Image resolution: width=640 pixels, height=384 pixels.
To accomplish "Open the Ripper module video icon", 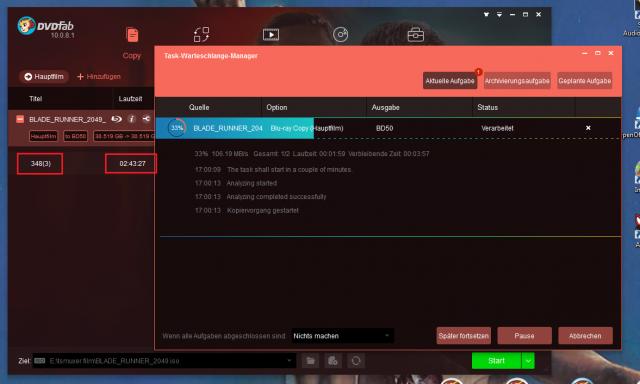I will coord(271,35).
